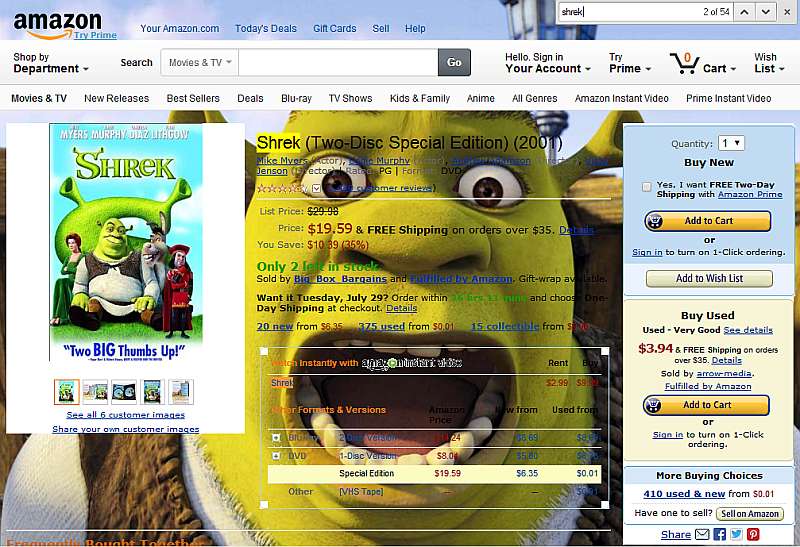Expand the Blu-ray format row
Screen dimensions: 800x547
pos(276,437)
